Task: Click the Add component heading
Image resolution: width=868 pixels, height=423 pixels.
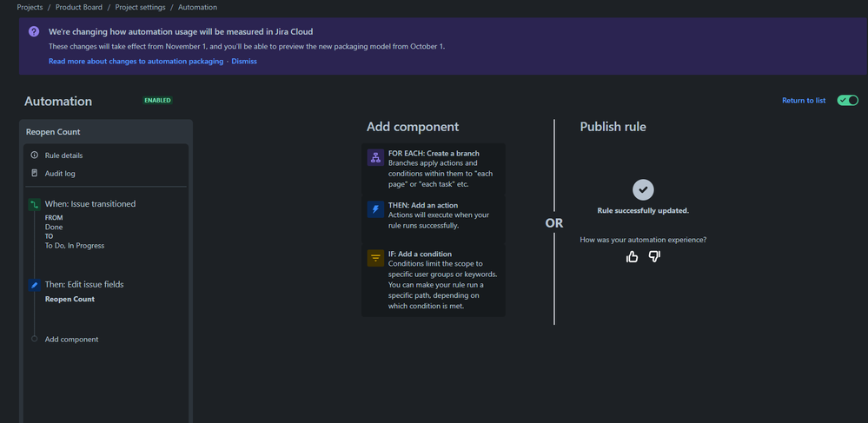Action: pos(413,127)
